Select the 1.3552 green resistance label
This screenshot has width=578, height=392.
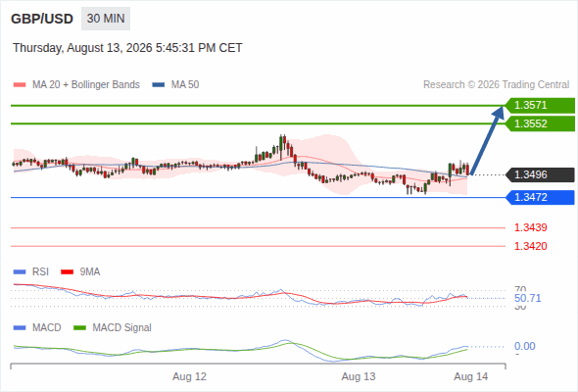click(540, 123)
